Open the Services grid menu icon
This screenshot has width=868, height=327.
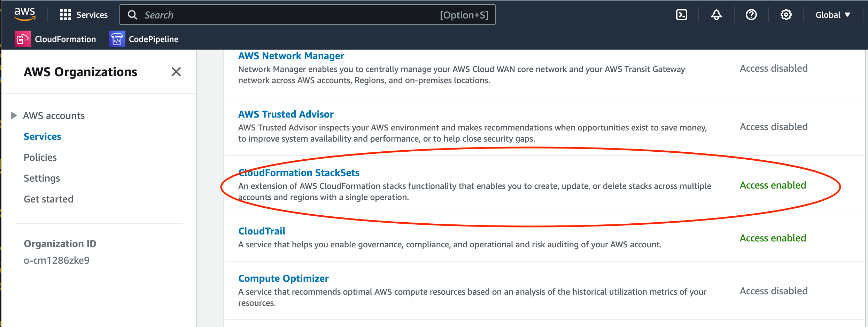[65, 15]
